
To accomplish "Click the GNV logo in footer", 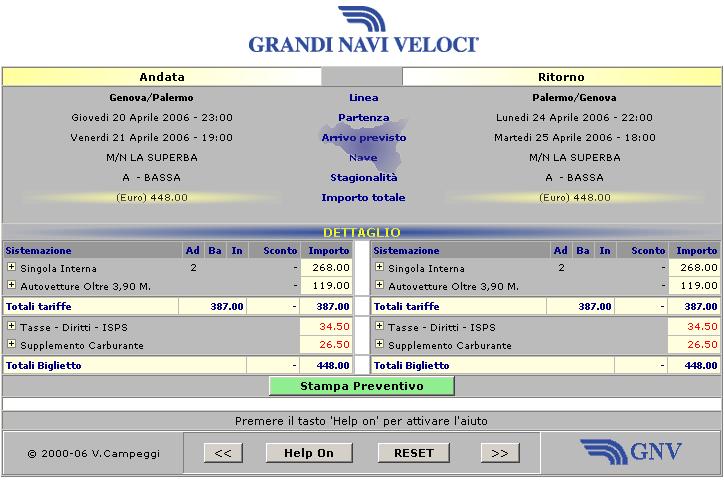I will (631, 451).
